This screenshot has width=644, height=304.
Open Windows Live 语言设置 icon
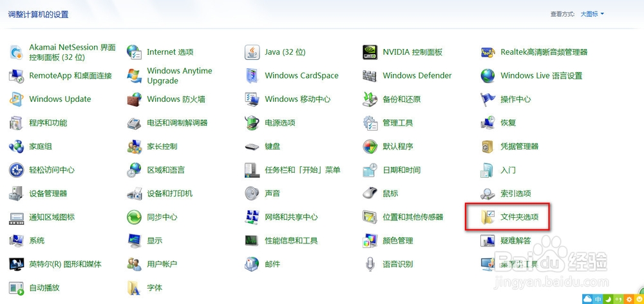488,75
